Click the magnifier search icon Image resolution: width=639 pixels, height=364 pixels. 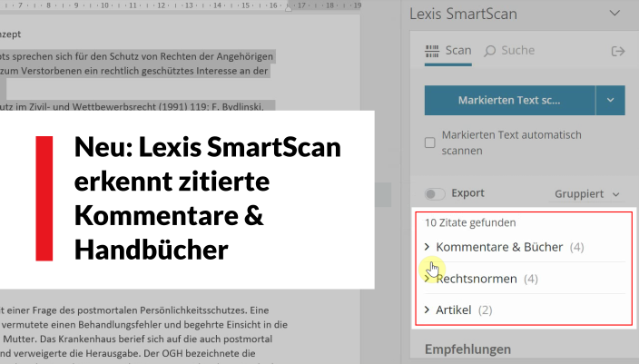490,52
